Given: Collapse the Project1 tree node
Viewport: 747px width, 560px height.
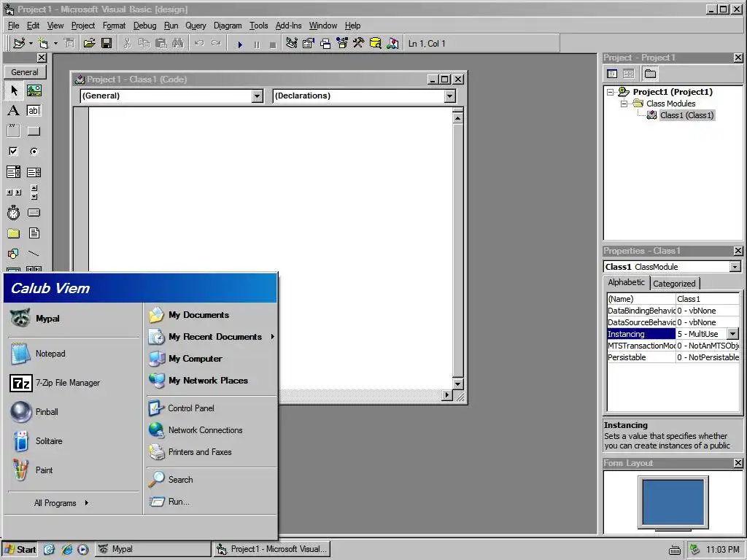Looking at the screenshot, I should click(611, 92).
